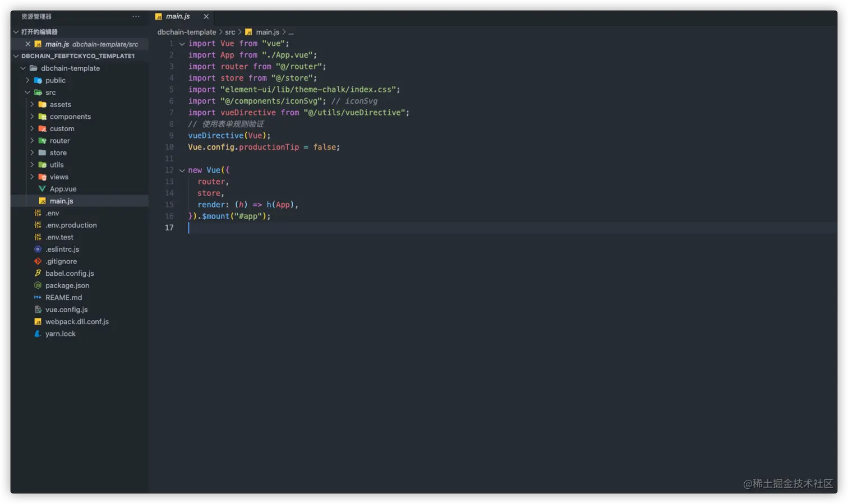The height and width of the screenshot is (504, 848).
Task: Click the custom folder icon
Action: pyautogui.click(x=42, y=128)
